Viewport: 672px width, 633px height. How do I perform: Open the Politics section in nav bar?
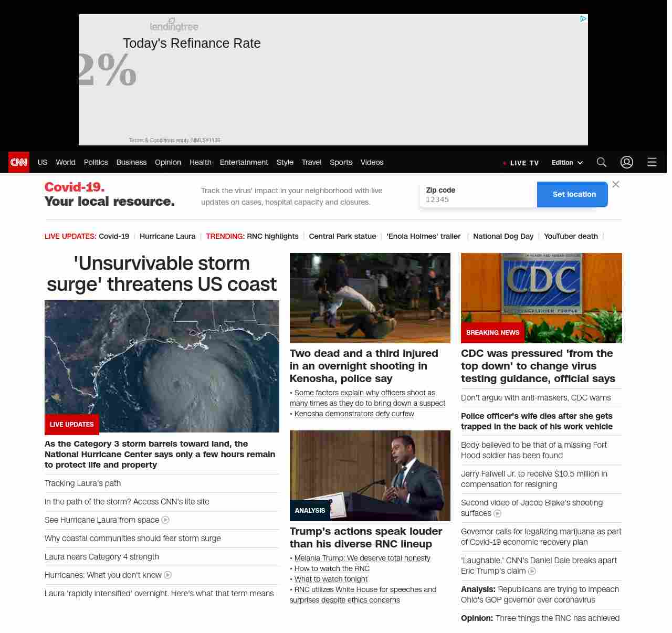click(96, 162)
